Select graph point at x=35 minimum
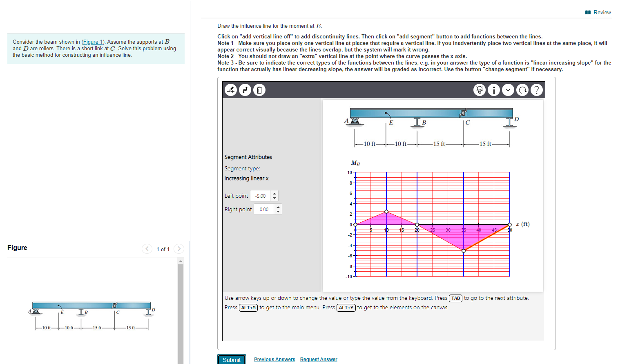The image size is (618, 364). coord(464,251)
